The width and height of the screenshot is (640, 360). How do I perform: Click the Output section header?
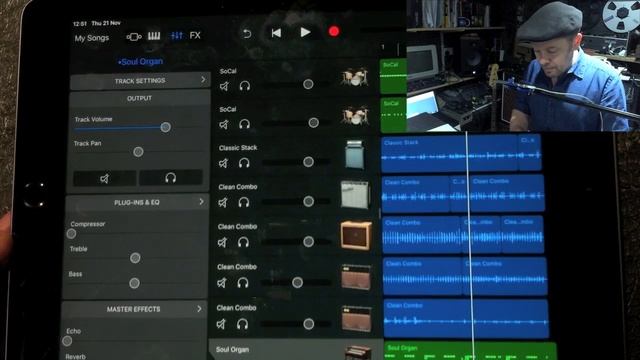coord(139,98)
